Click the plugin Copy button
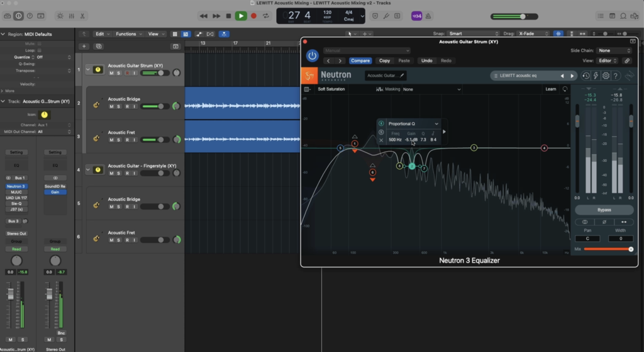The height and width of the screenshot is (352, 644). click(x=384, y=61)
